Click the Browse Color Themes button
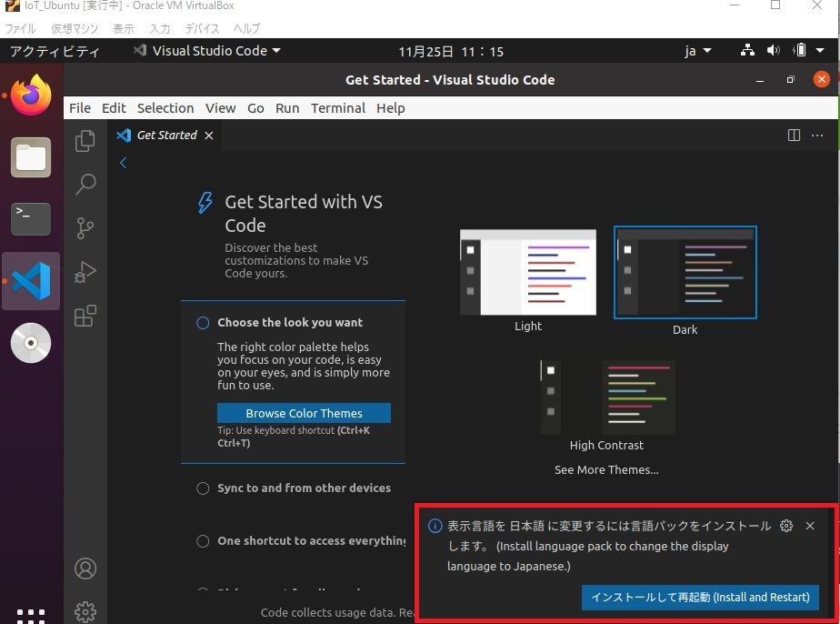 304,413
